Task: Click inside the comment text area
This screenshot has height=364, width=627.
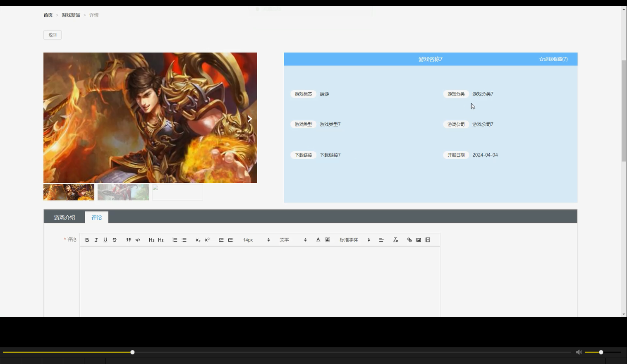Action: pos(260,282)
